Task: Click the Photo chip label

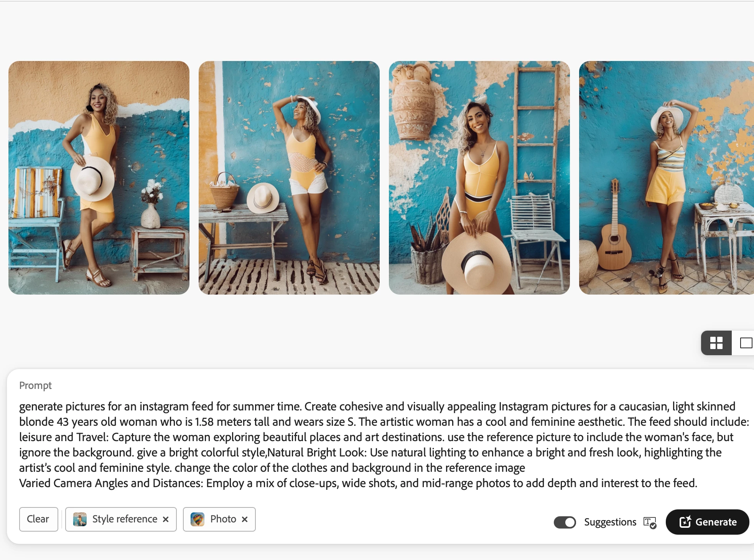Action: [223, 519]
